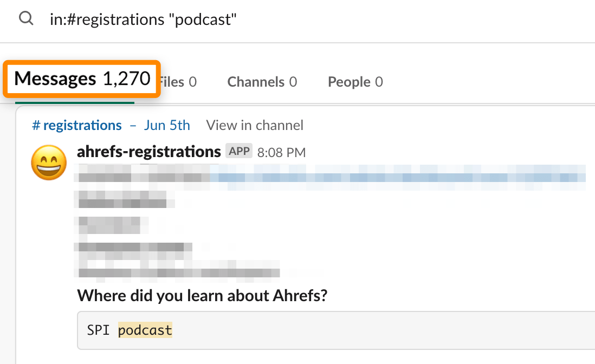595x364 pixels.
Task: Click the highlighted Messages 1,270 counter
Action: pyautogui.click(x=81, y=79)
